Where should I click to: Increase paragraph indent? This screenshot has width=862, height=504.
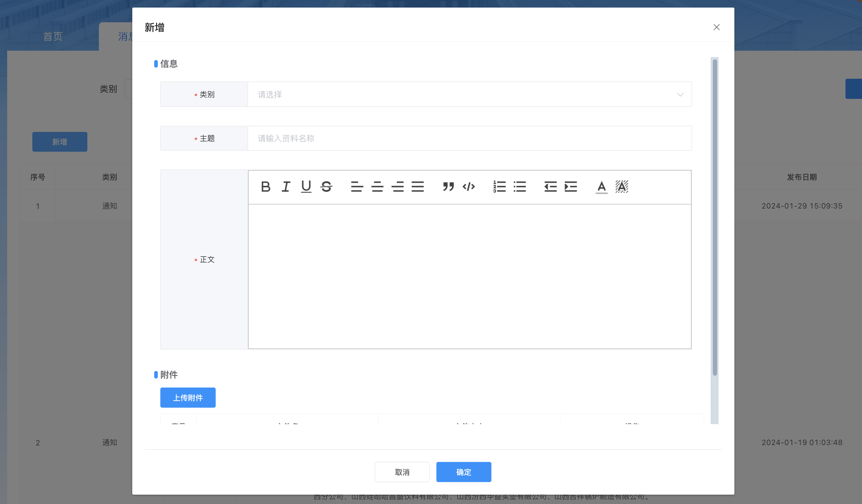571,187
